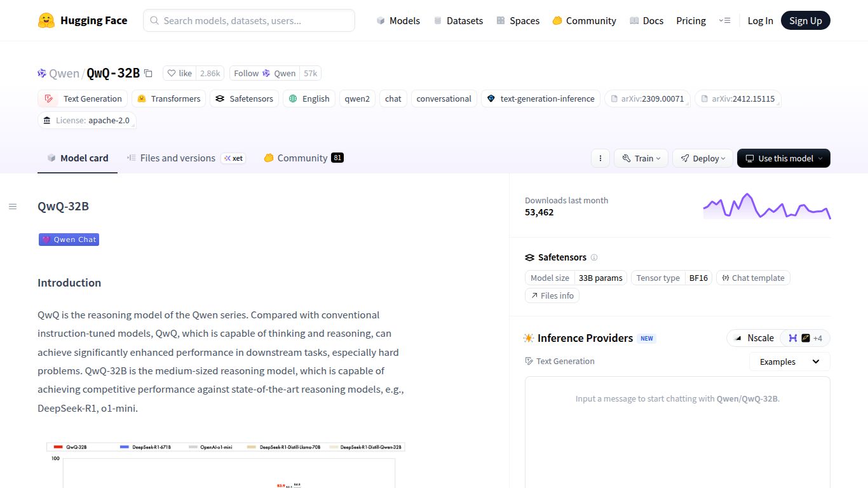Expand the Examples dropdown

point(789,362)
